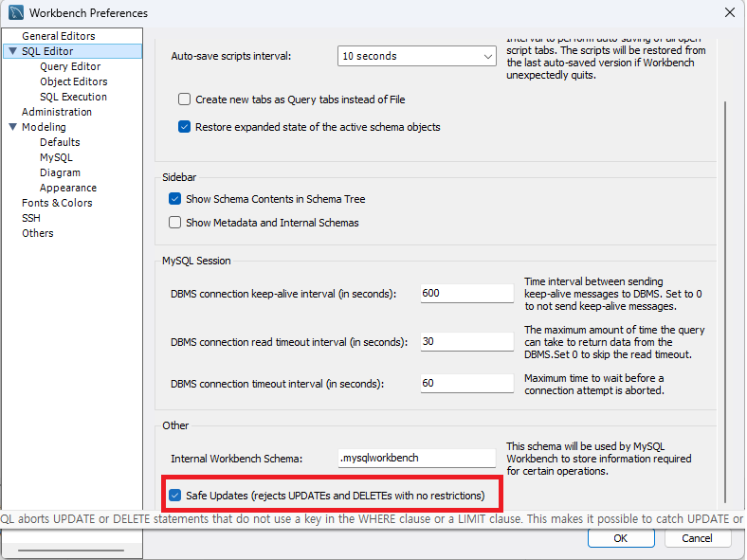Select Fonts & Colors in the sidebar
This screenshot has width=747, height=560.
pyautogui.click(x=57, y=203)
